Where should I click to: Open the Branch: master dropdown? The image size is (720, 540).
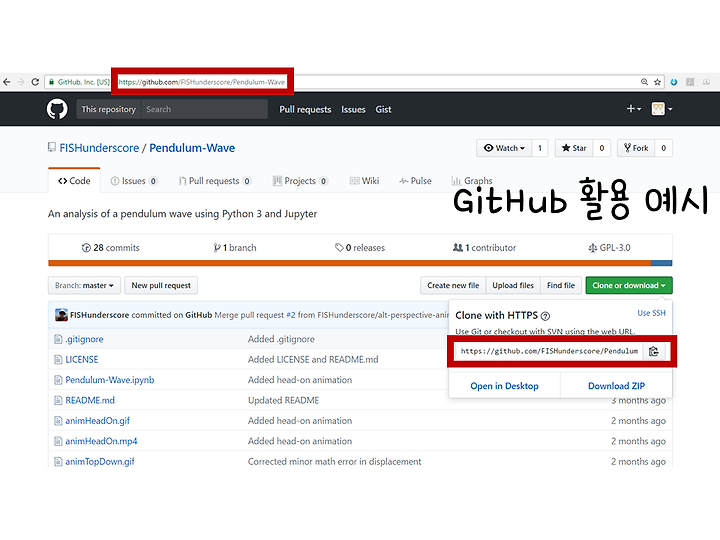click(84, 285)
